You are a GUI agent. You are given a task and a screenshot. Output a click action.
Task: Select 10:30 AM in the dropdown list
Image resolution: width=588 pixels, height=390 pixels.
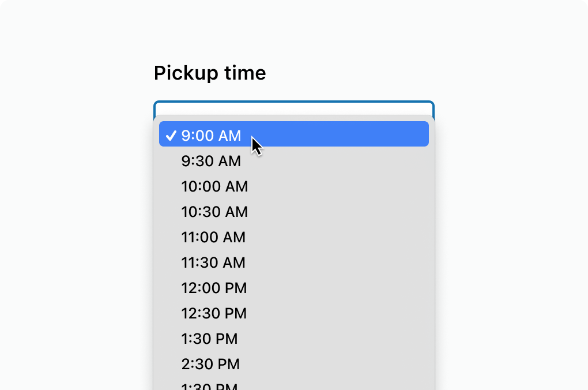[x=293, y=212]
